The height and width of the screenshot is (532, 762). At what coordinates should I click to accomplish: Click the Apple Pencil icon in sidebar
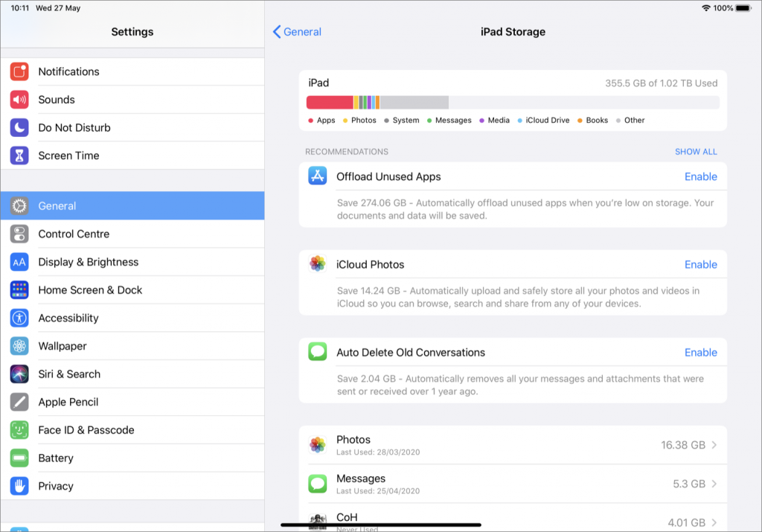click(x=19, y=402)
